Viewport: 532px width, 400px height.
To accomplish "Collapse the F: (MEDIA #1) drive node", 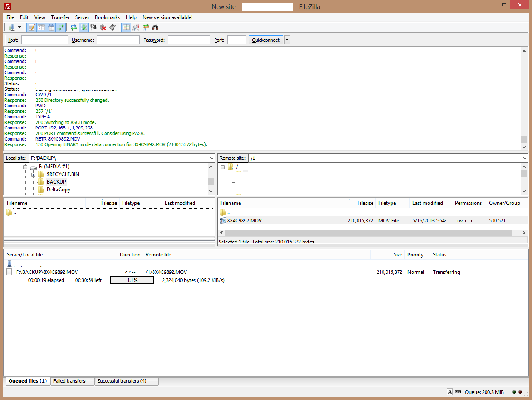I will tap(26, 167).
